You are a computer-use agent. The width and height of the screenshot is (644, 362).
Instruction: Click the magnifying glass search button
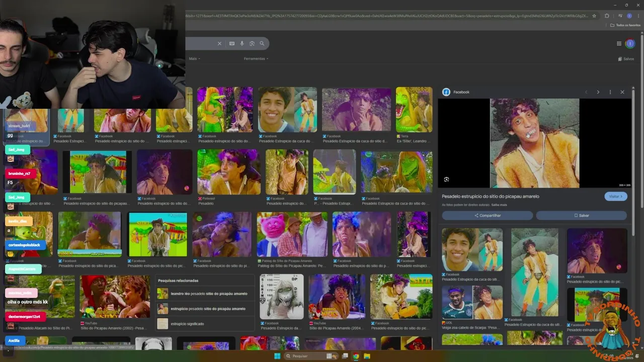pyautogui.click(x=262, y=44)
